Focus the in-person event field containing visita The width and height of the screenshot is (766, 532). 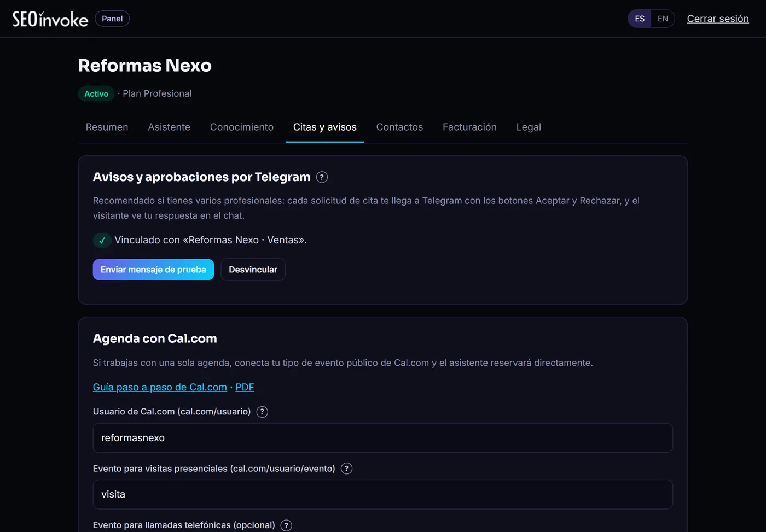click(383, 494)
